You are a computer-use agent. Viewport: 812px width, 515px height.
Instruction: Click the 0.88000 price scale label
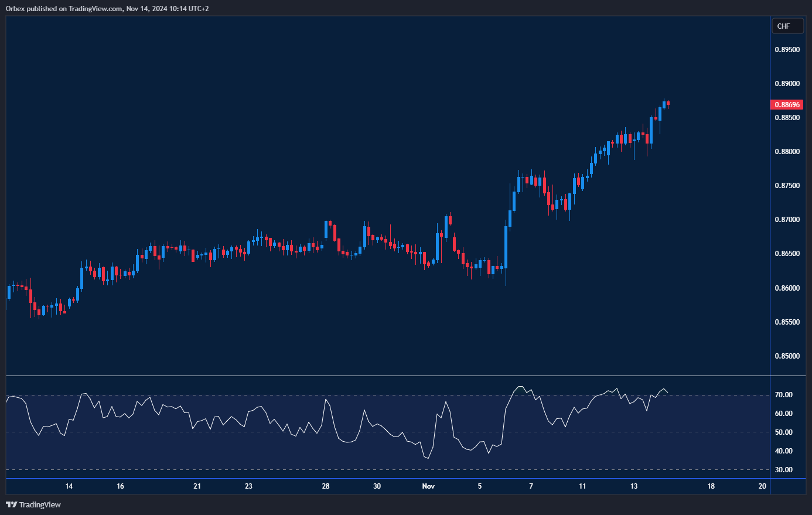pos(787,152)
